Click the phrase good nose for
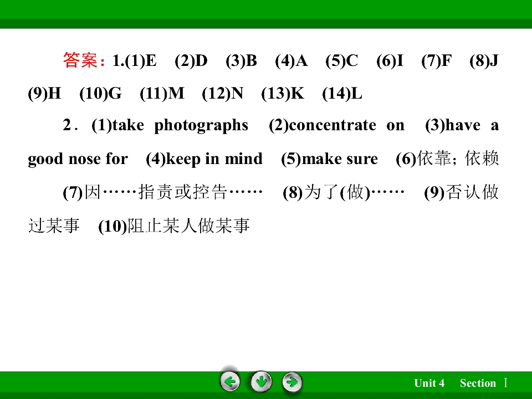 (x=78, y=159)
